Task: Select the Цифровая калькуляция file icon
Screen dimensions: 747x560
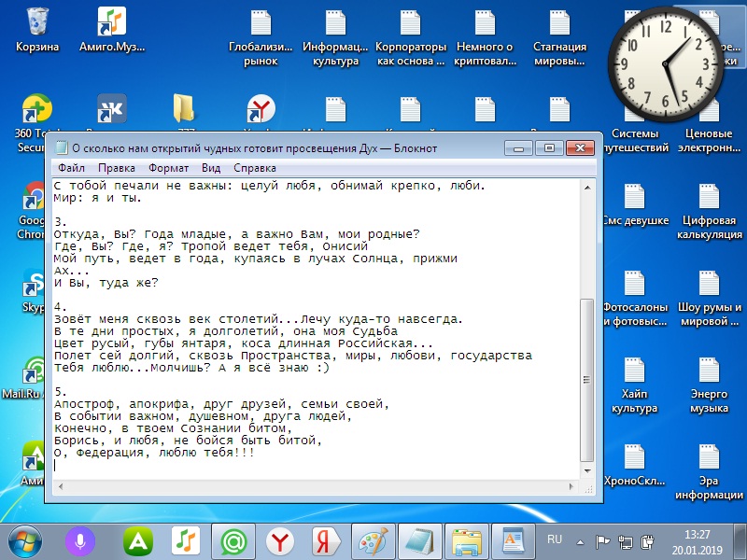Action: pyautogui.click(x=709, y=212)
